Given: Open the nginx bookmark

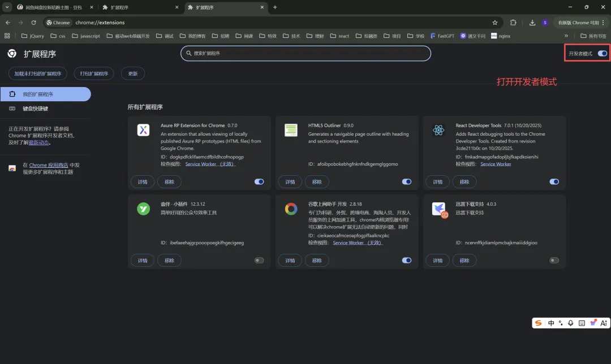Looking at the screenshot, I should click(x=501, y=36).
